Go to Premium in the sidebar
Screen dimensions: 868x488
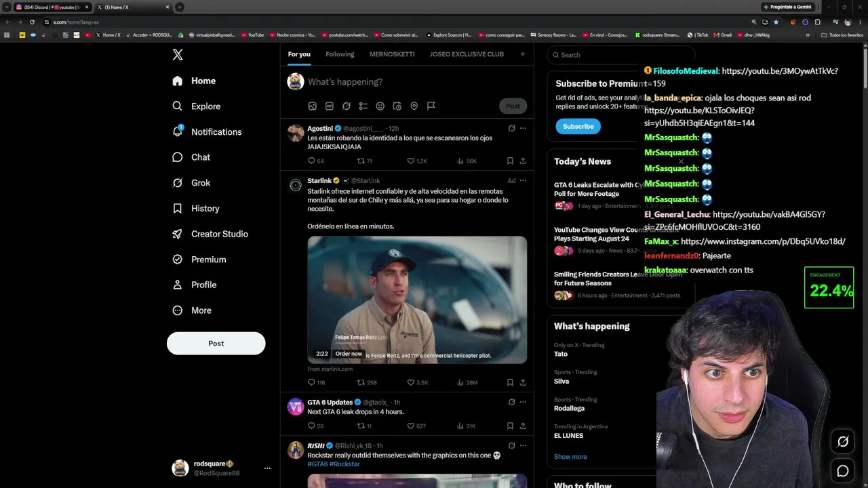(x=199, y=260)
